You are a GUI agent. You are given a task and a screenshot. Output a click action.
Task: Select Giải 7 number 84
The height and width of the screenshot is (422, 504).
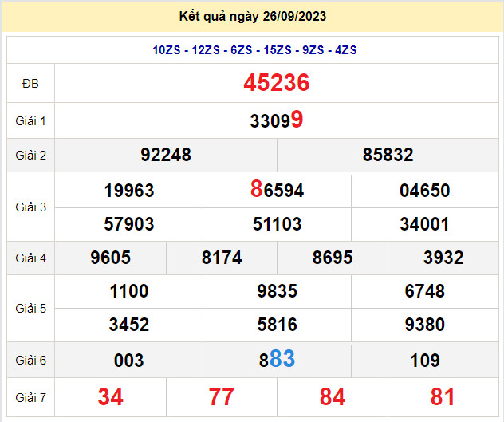point(333,397)
